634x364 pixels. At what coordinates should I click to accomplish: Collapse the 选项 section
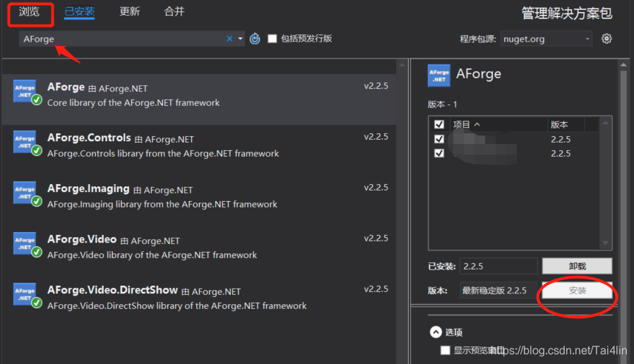pyautogui.click(x=436, y=332)
